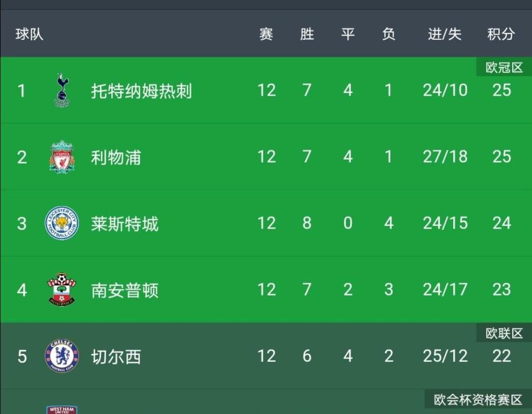Sort table by 积分 column header
The width and height of the screenshot is (532, 414).
click(x=501, y=35)
